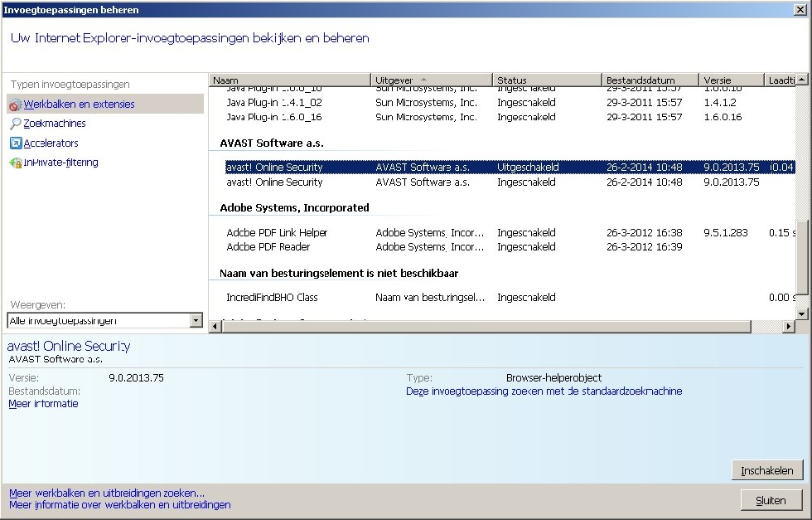This screenshot has width=812, height=520.
Task: Click the Accelerators icon
Action: [x=16, y=143]
